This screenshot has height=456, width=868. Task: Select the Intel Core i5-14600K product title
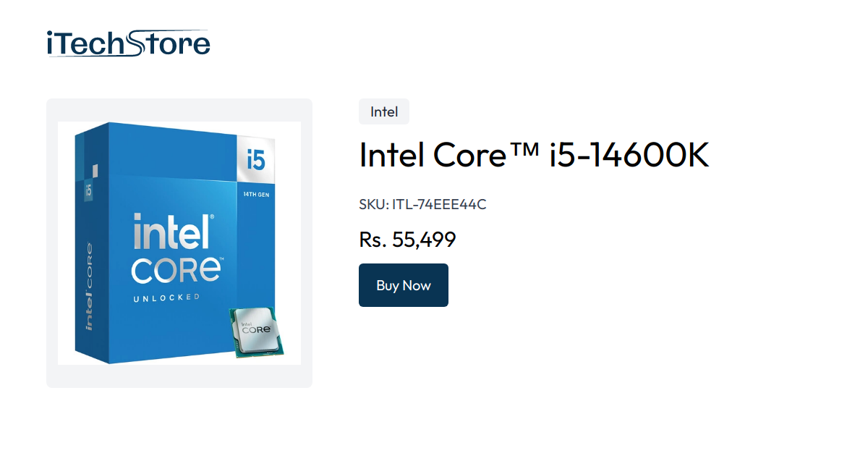533,155
